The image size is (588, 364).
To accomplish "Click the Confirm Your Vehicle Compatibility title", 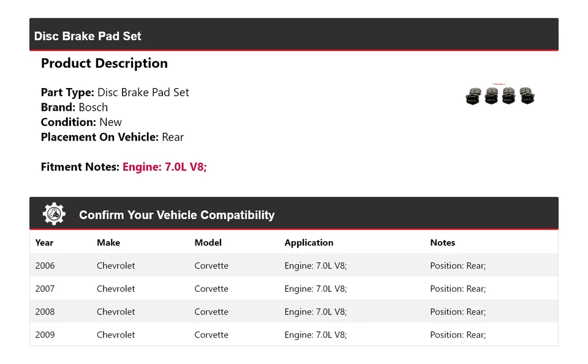I will [176, 215].
